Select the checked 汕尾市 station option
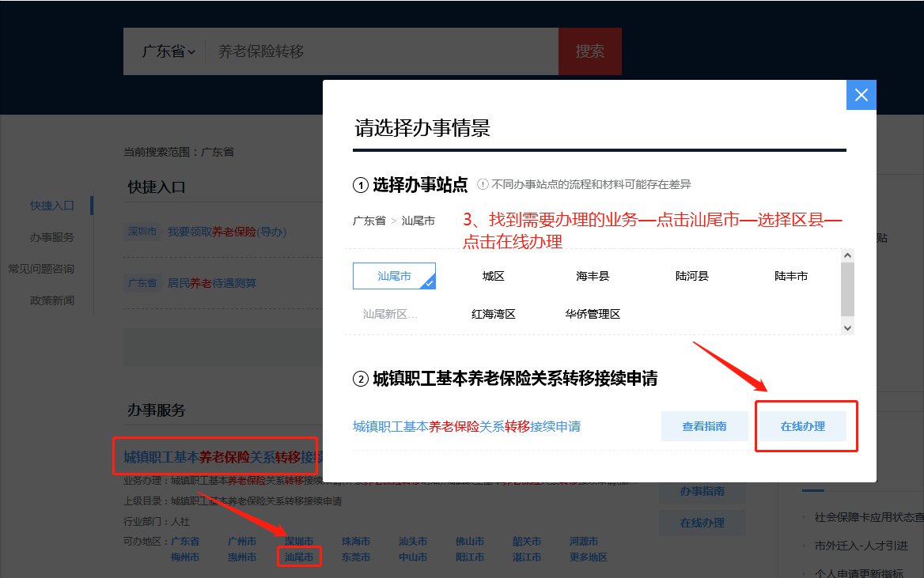924x578 pixels. [x=394, y=276]
